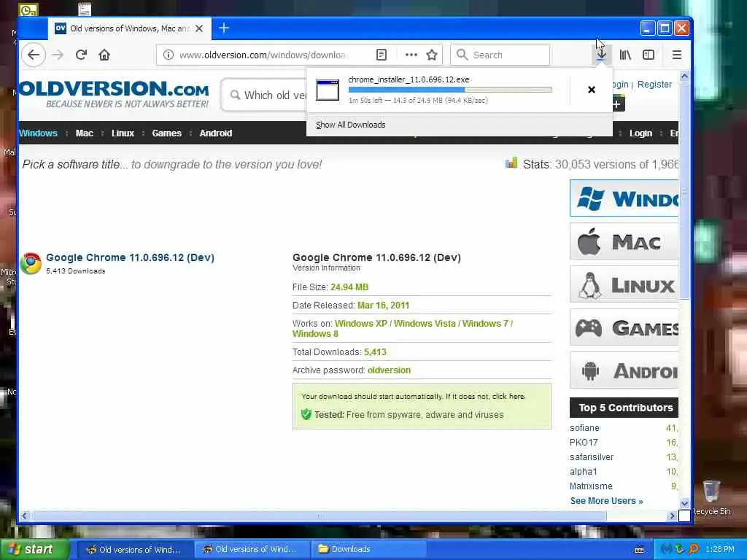Click the 'Windows XP' works-on text
Viewport: 747px width, 560px height.
click(x=360, y=323)
